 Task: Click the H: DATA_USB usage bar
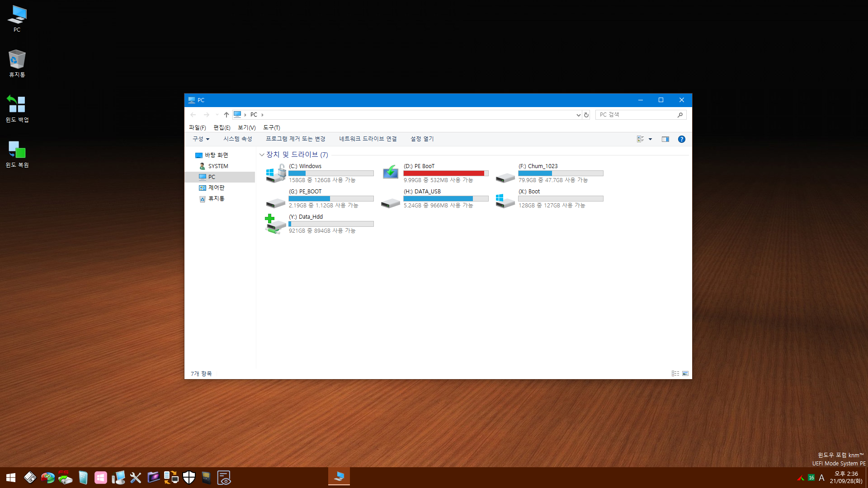click(446, 199)
